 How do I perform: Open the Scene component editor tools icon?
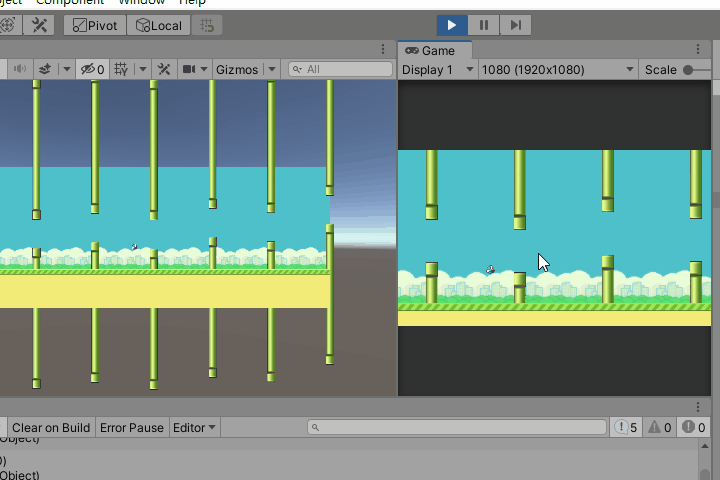click(164, 69)
